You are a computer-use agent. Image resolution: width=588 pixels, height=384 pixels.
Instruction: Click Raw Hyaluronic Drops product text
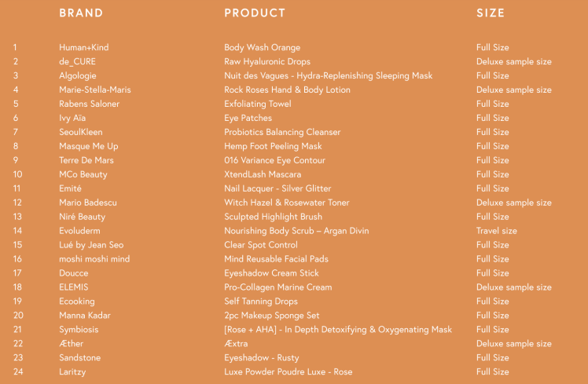267,61
